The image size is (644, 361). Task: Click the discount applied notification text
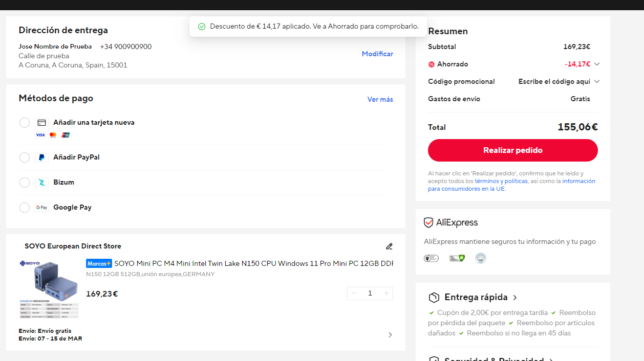click(x=314, y=27)
